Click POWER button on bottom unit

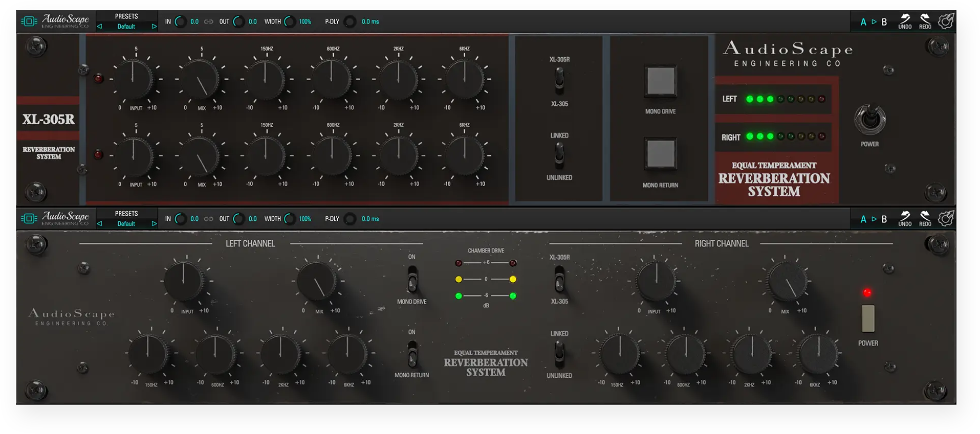868,318
